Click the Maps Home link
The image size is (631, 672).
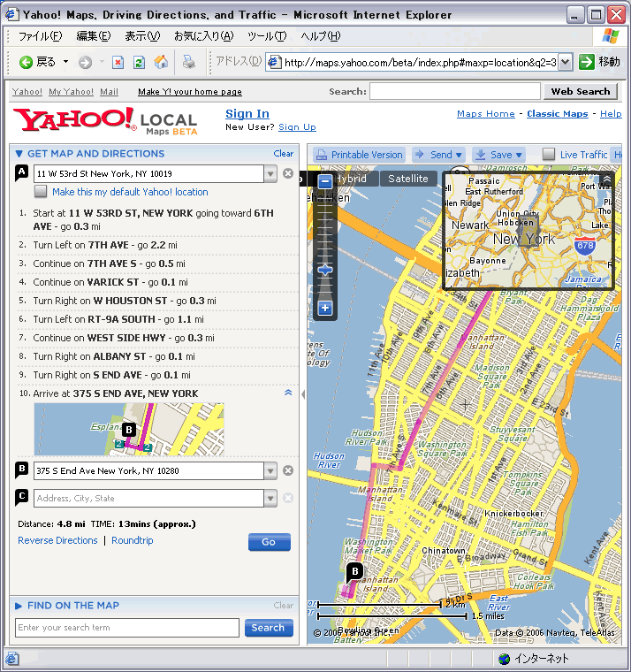pyautogui.click(x=486, y=113)
